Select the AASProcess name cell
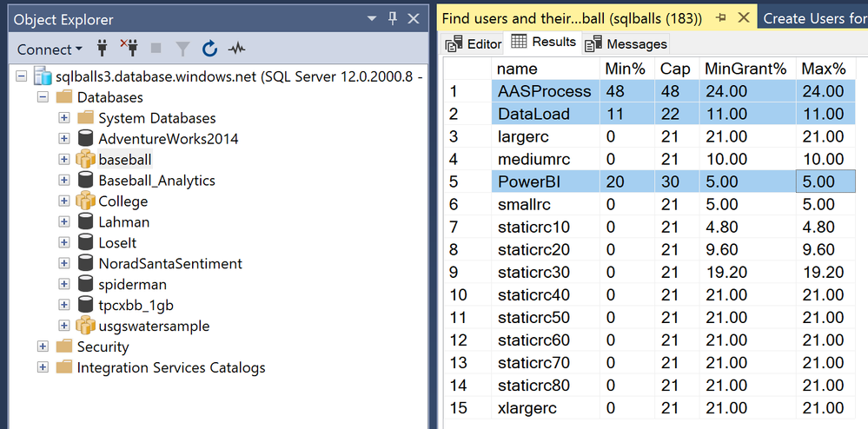This screenshot has height=429, width=868. (546, 91)
